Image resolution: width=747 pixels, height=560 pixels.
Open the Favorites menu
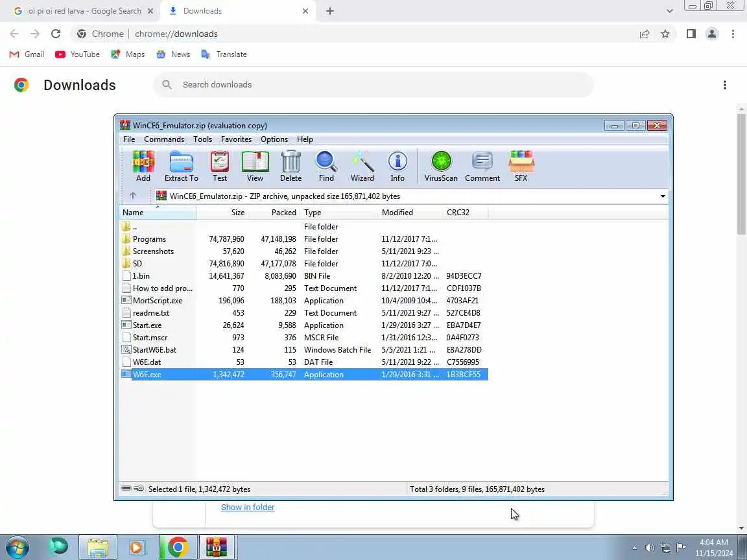coord(236,139)
